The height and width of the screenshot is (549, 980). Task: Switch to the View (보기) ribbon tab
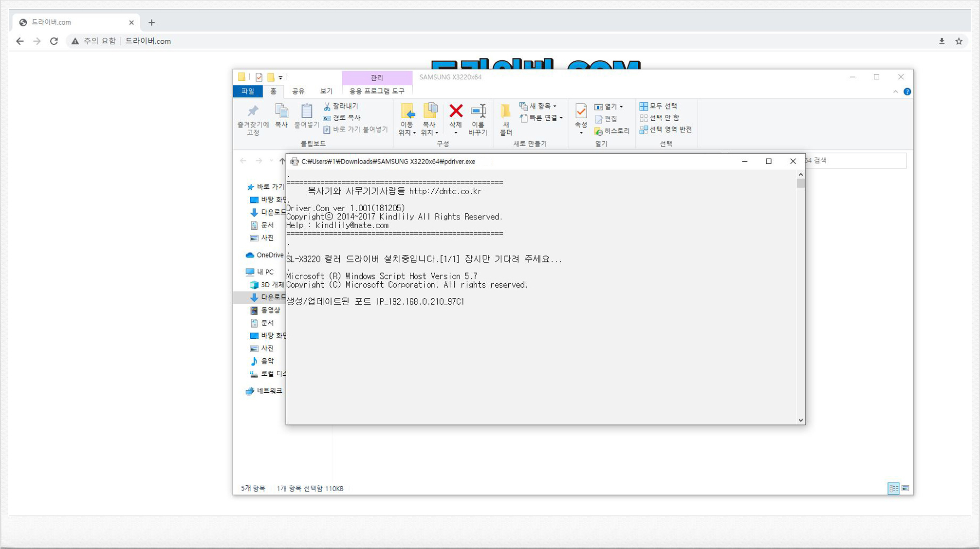click(x=326, y=91)
